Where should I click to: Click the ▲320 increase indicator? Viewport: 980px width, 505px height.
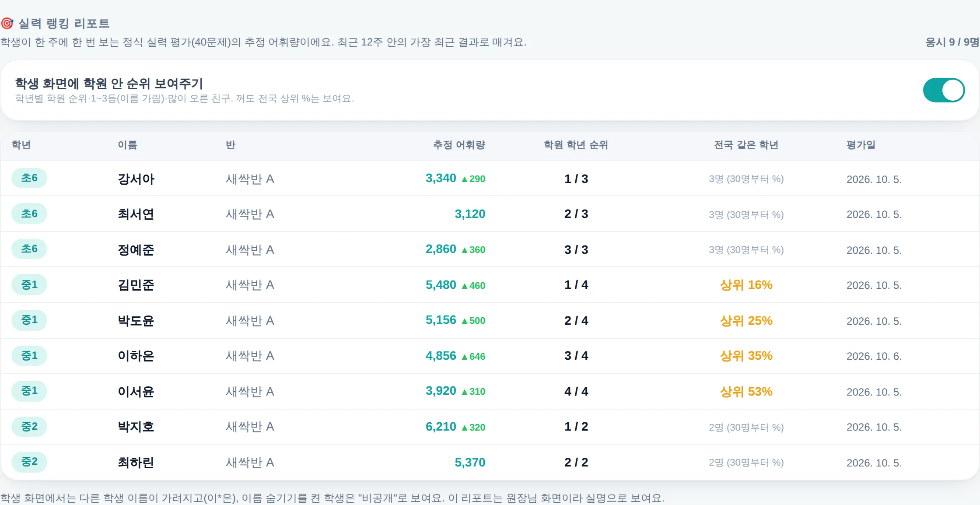point(473,428)
